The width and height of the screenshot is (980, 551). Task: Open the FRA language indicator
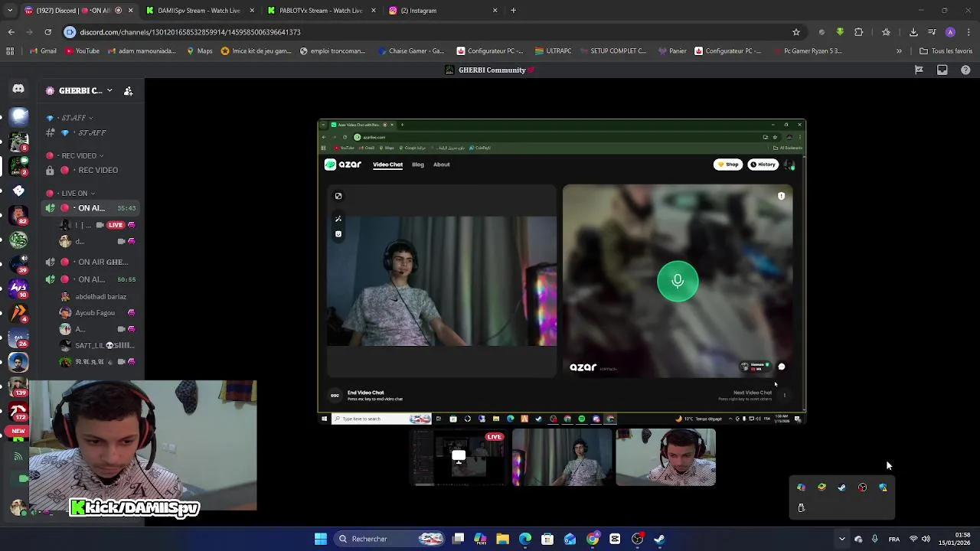pos(894,539)
